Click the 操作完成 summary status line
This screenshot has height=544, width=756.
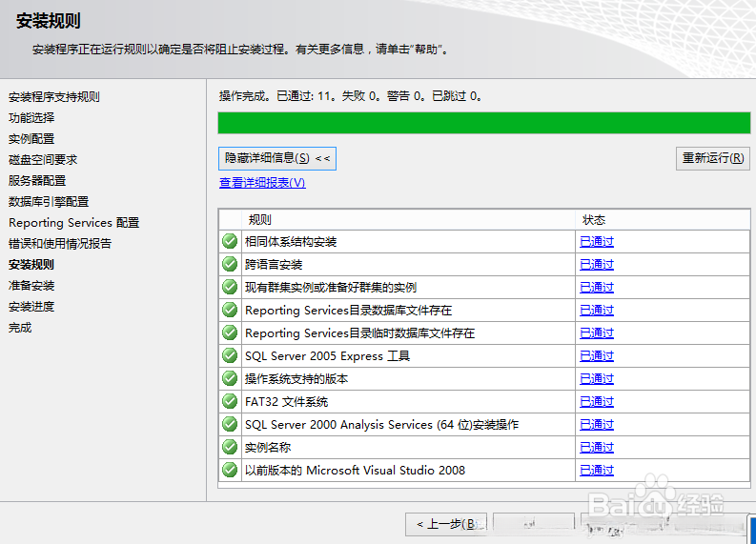351,96
